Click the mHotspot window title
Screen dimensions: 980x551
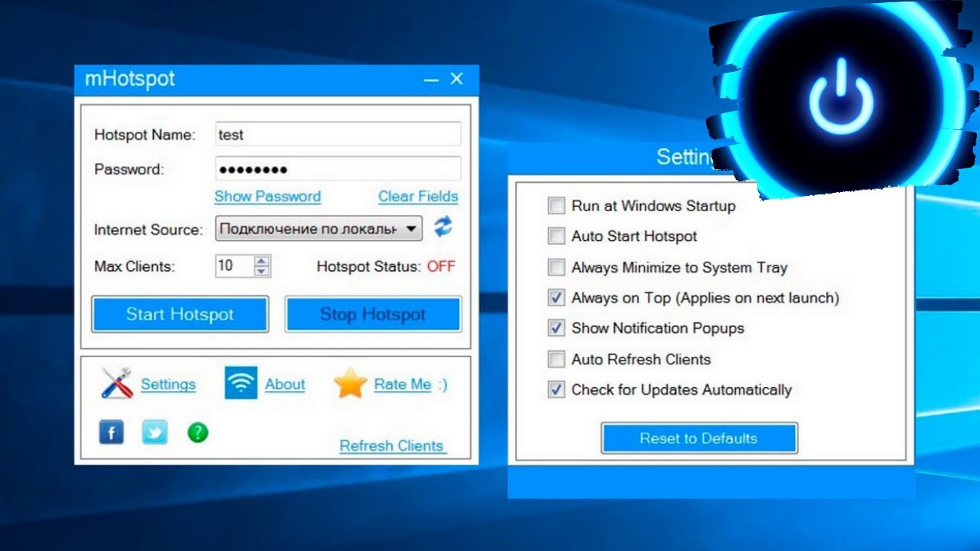[x=129, y=79]
